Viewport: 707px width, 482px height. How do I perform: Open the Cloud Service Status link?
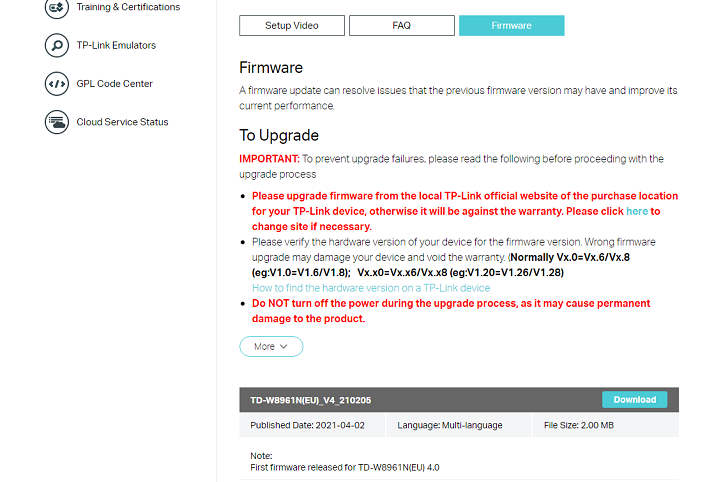coord(122,122)
